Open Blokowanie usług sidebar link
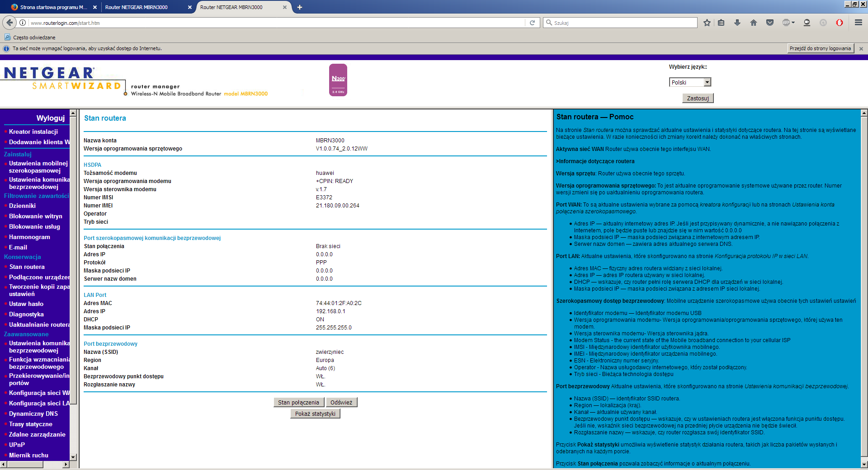This screenshot has width=868, height=470. tap(34, 226)
